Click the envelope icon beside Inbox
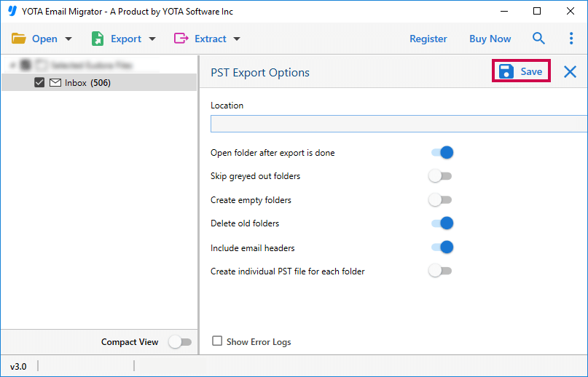 pyautogui.click(x=55, y=83)
